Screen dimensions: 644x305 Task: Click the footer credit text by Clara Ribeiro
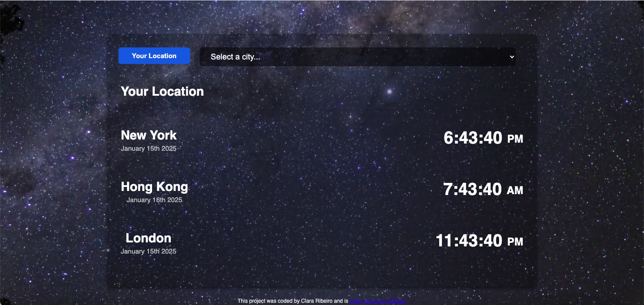[x=293, y=301]
